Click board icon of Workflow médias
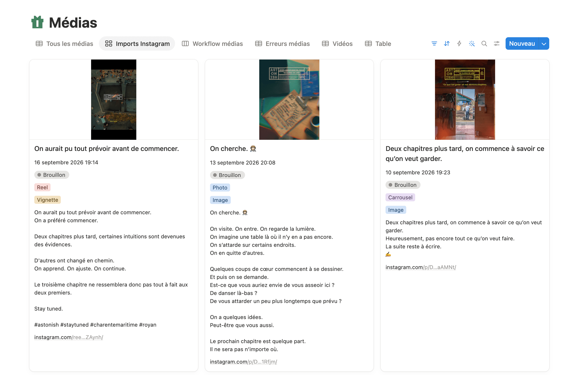Screen dimensions: 588x375 (x=185, y=43)
